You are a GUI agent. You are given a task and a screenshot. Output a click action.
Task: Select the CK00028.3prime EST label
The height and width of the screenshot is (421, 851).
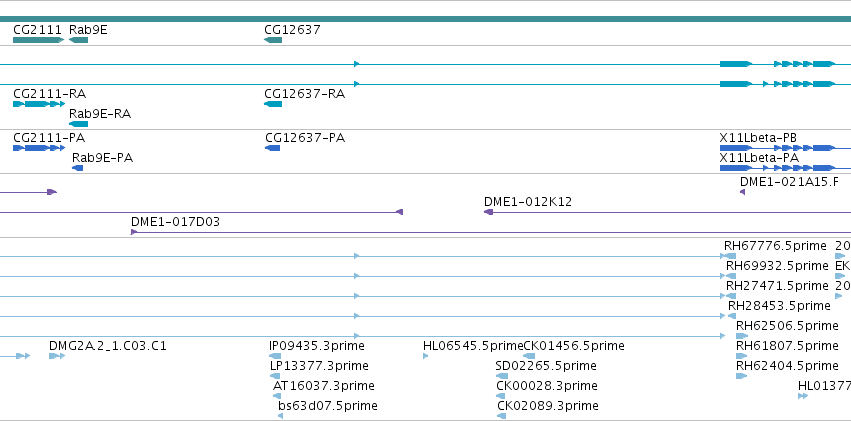click(x=547, y=386)
